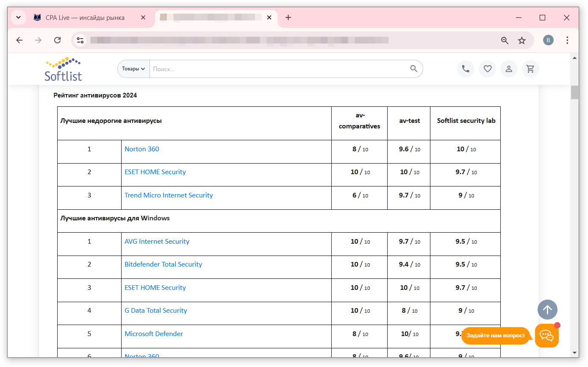Click the scrollbar down arrow
This screenshot has height=367, width=588.
point(574,353)
